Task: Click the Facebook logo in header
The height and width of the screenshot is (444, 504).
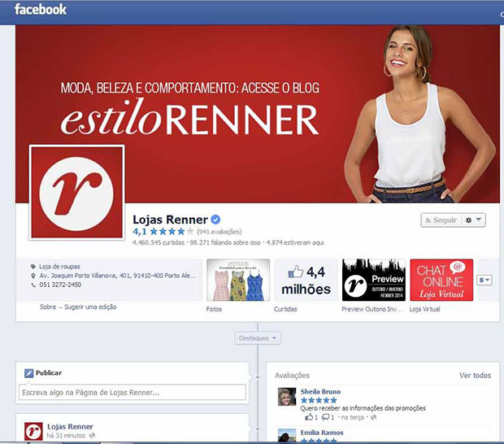Action: [41, 10]
